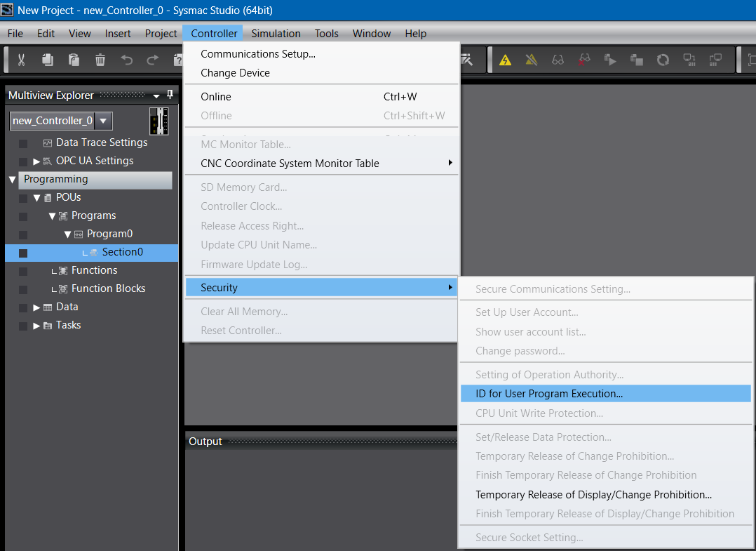
Task: Toggle the marker box beside Data Trace Settings
Action: coord(22,143)
